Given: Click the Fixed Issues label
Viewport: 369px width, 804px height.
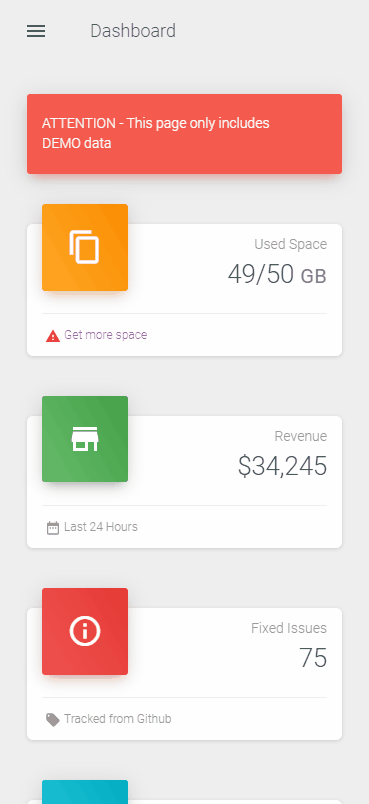Looking at the screenshot, I should click(289, 628).
